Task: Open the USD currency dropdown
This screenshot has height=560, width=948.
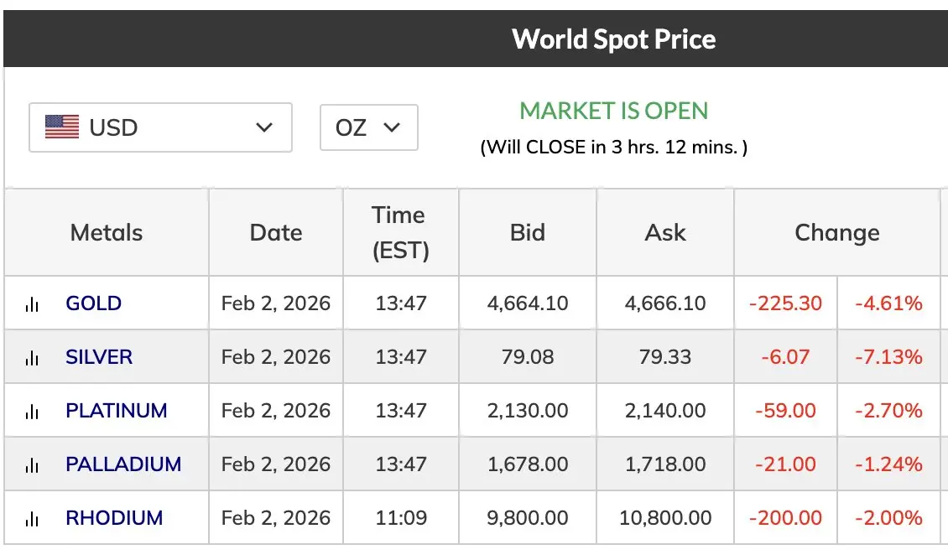Action: [x=160, y=127]
